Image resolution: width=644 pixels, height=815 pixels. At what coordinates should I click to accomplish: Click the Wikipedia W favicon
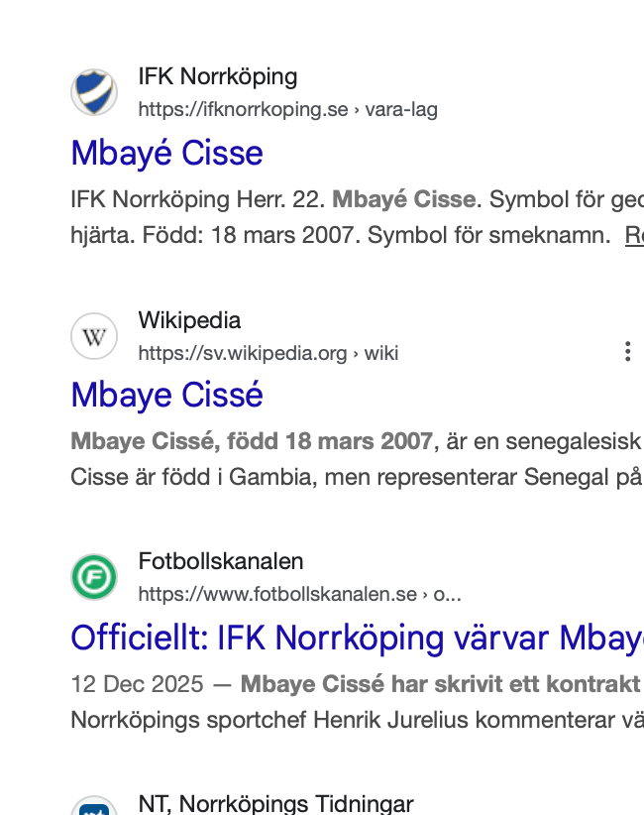click(x=94, y=336)
